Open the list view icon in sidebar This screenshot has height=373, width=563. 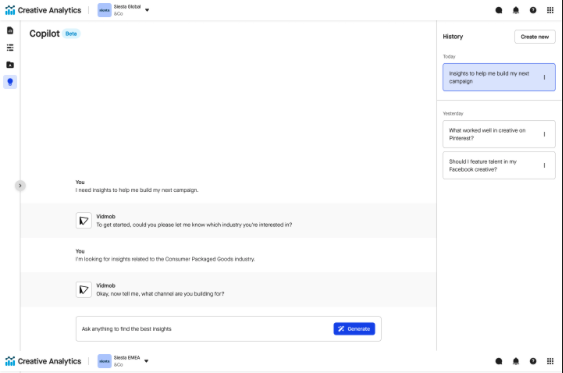[x=10, y=47]
